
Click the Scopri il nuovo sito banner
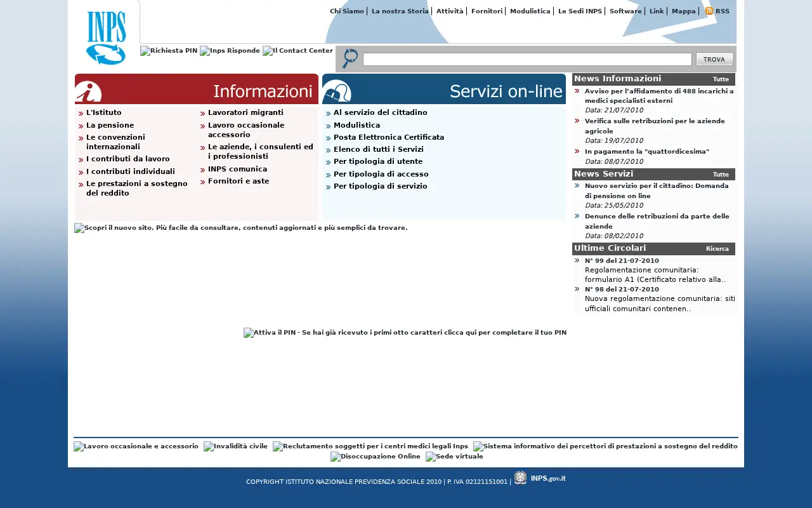tap(241, 228)
